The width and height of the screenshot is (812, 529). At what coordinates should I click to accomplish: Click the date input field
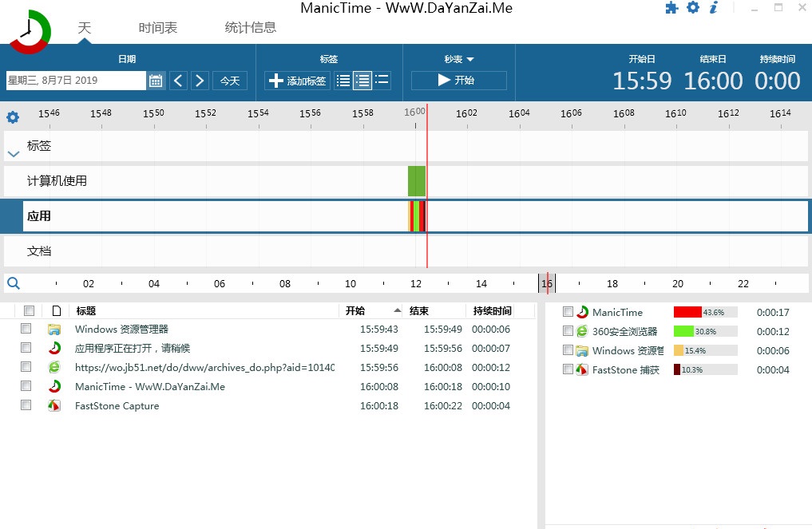click(76, 81)
